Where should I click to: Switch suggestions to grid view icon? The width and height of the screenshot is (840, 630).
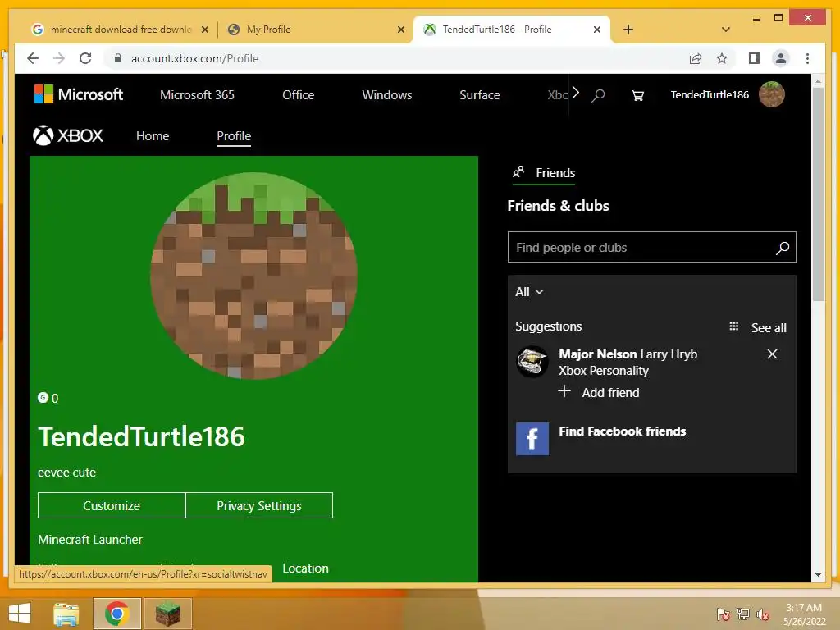coord(734,326)
